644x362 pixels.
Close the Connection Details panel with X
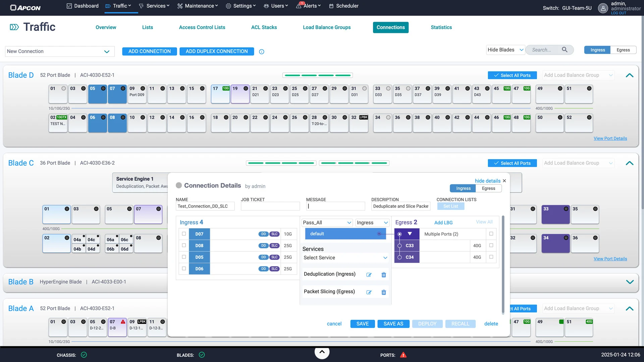click(x=504, y=181)
